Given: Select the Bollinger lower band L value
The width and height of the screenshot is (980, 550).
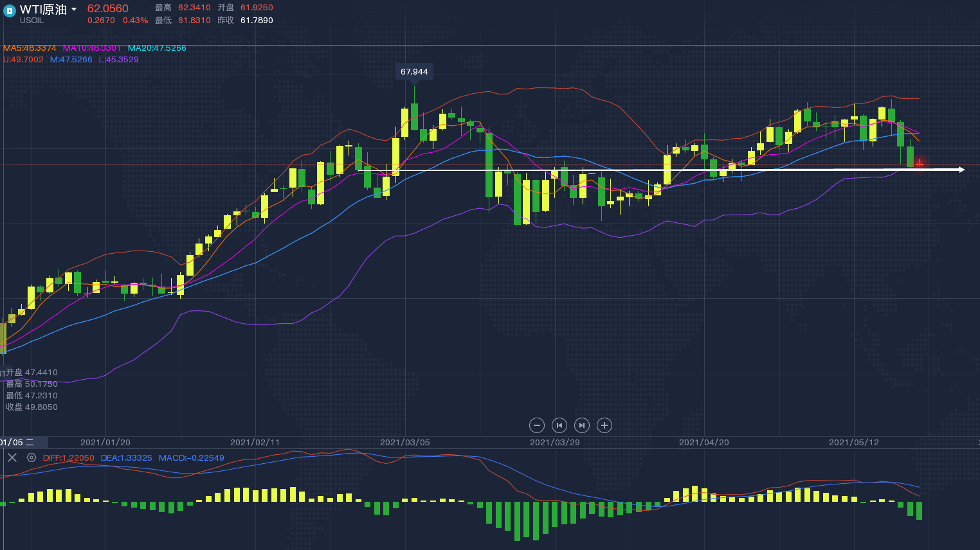Looking at the screenshot, I should [118, 60].
